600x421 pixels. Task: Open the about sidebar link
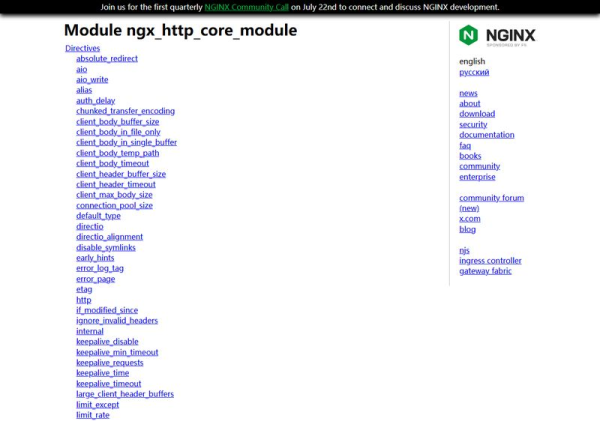(470, 104)
